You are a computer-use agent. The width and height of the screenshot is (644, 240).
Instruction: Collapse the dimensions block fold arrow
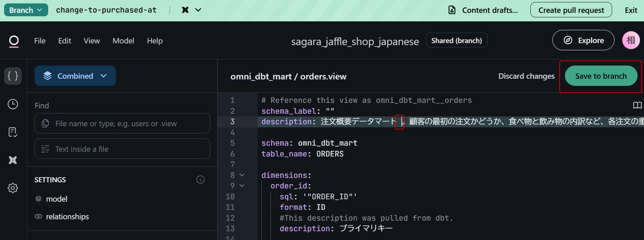pos(242,175)
